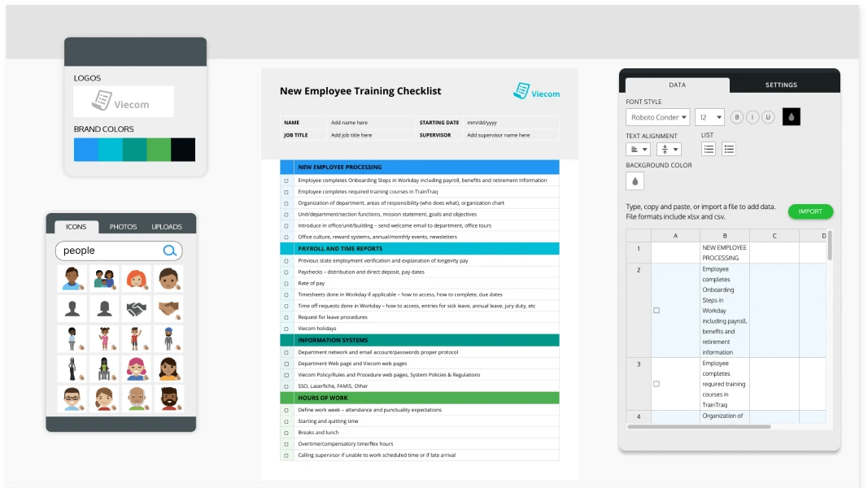Choose the gray handshake icon
This screenshot has width=868, height=488.
click(136, 309)
